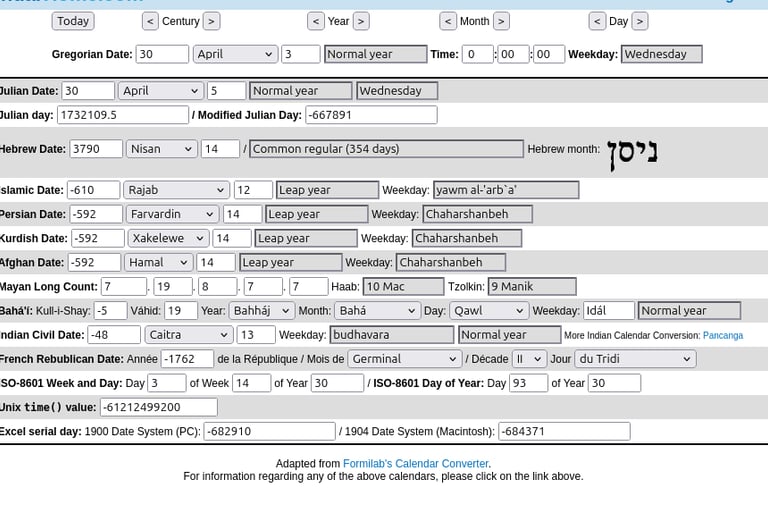Click the Gregorian day field showing 30
The height and width of the screenshot is (513, 768).
tap(162, 54)
